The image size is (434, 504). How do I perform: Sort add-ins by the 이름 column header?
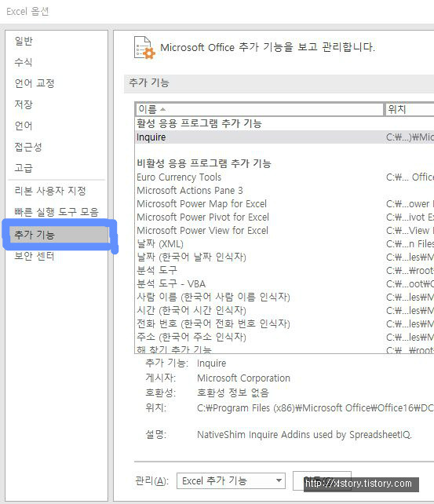[x=260, y=110]
